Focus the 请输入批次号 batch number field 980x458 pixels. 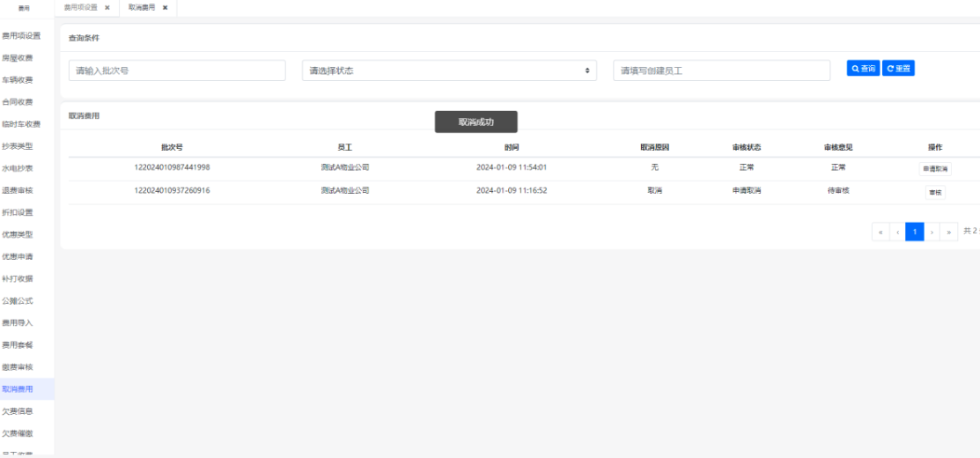pyautogui.click(x=177, y=70)
